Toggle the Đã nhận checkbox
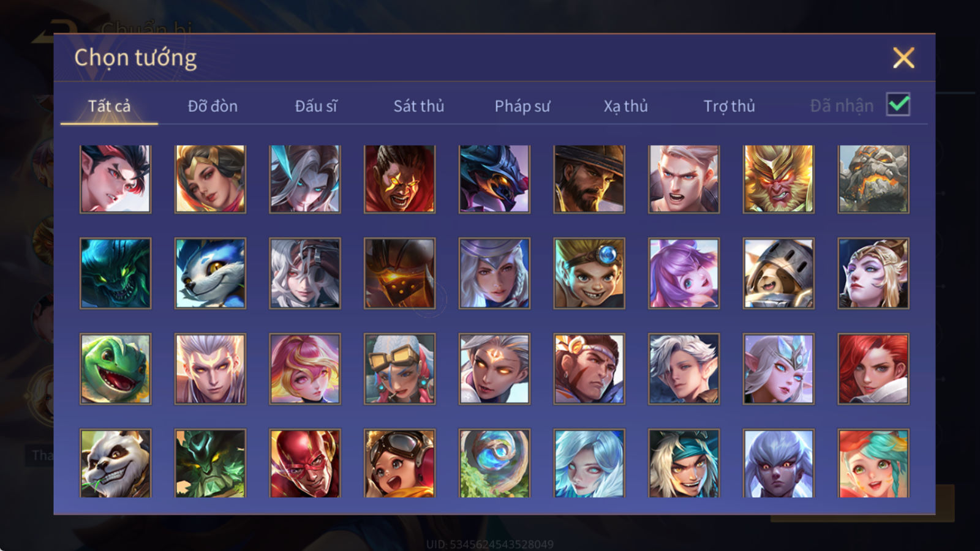The image size is (980, 551). tap(898, 105)
